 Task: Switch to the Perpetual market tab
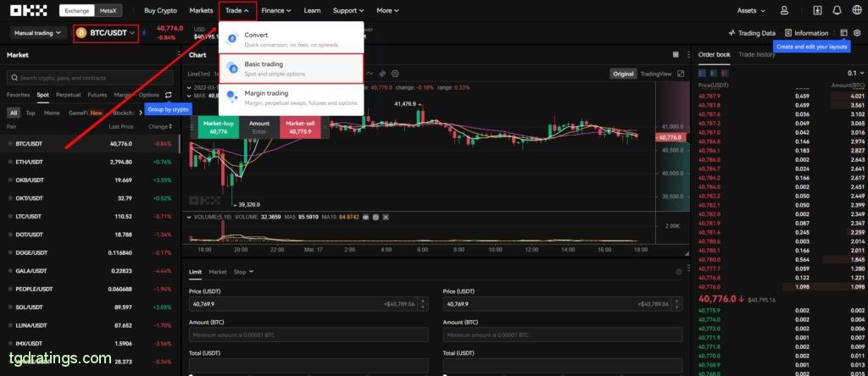(68, 95)
